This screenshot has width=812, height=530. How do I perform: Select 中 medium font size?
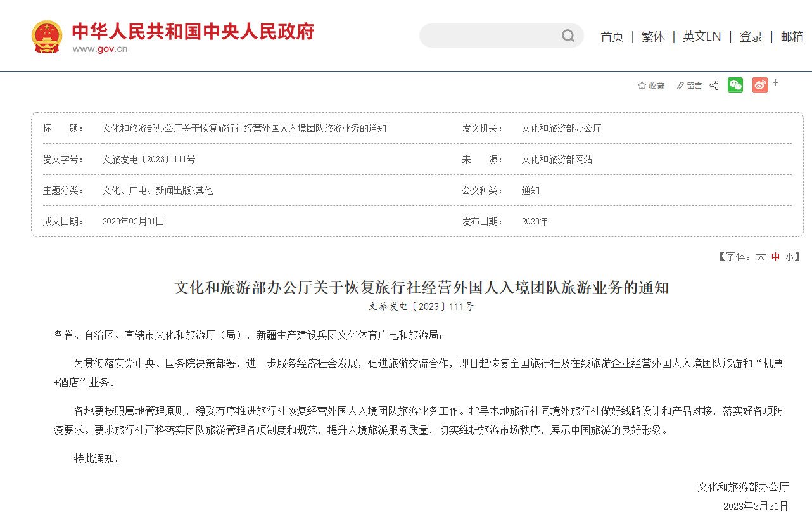pyautogui.click(x=775, y=257)
